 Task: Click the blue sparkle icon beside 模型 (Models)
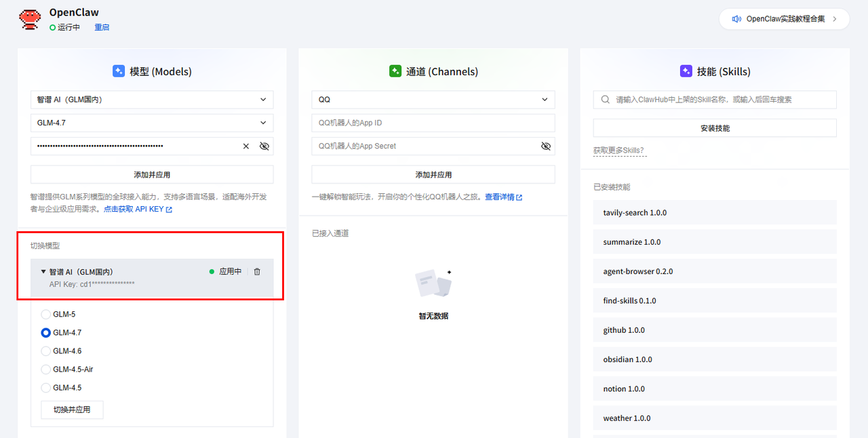[x=119, y=71]
